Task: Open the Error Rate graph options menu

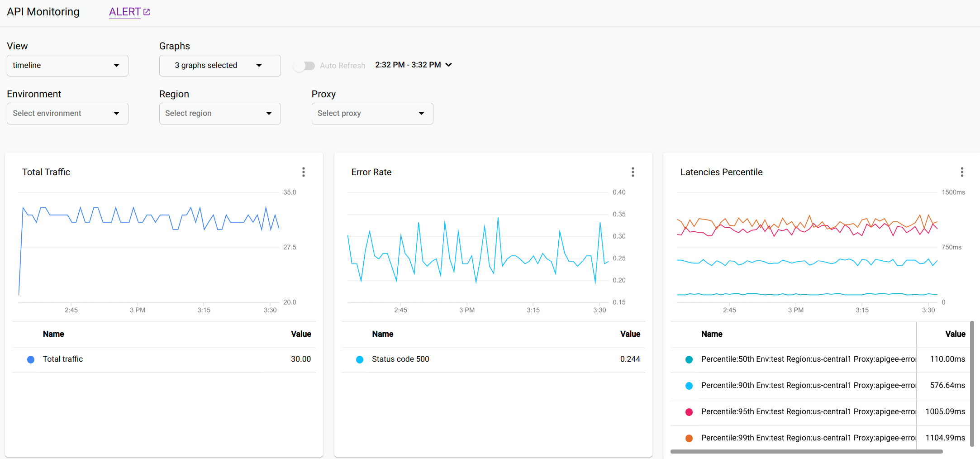Action: coord(633,172)
